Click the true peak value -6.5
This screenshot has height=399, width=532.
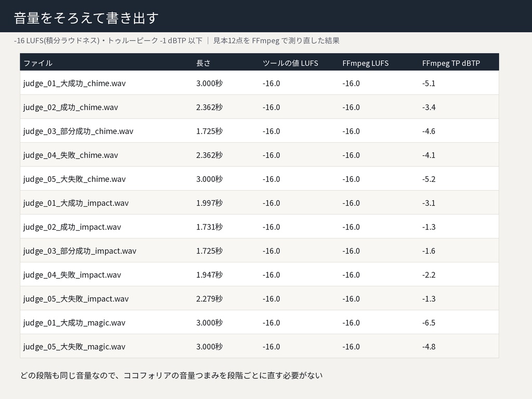pyautogui.click(x=429, y=323)
